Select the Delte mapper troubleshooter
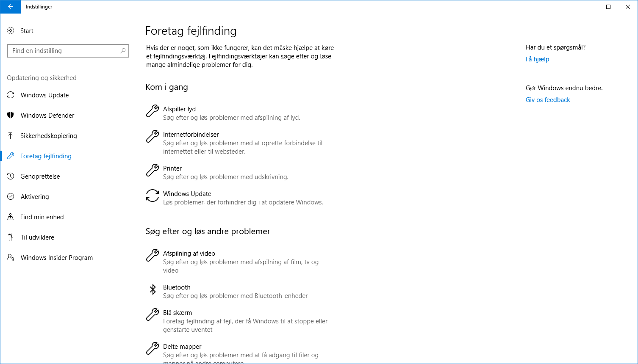 [182, 346]
